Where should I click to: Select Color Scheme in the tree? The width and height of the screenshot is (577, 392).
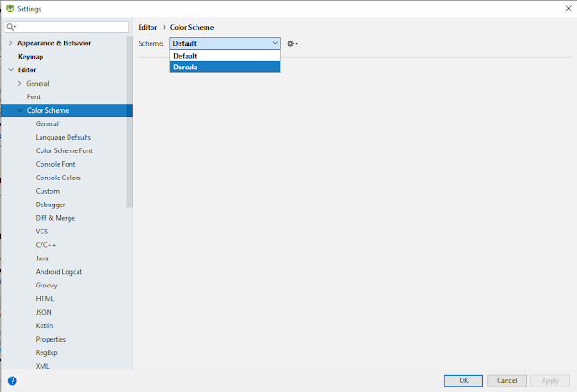pos(67,110)
